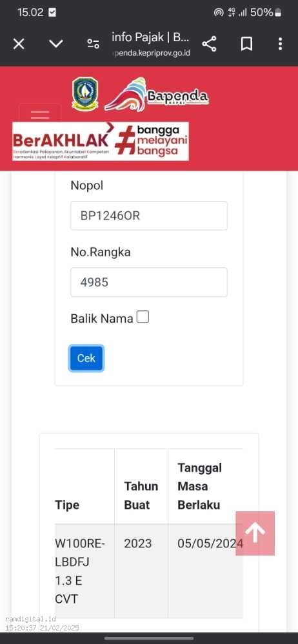This screenshot has height=644, width=298.
Task: Tap the downward chevron to minimize tab
Action: click(x=56, y=44)
